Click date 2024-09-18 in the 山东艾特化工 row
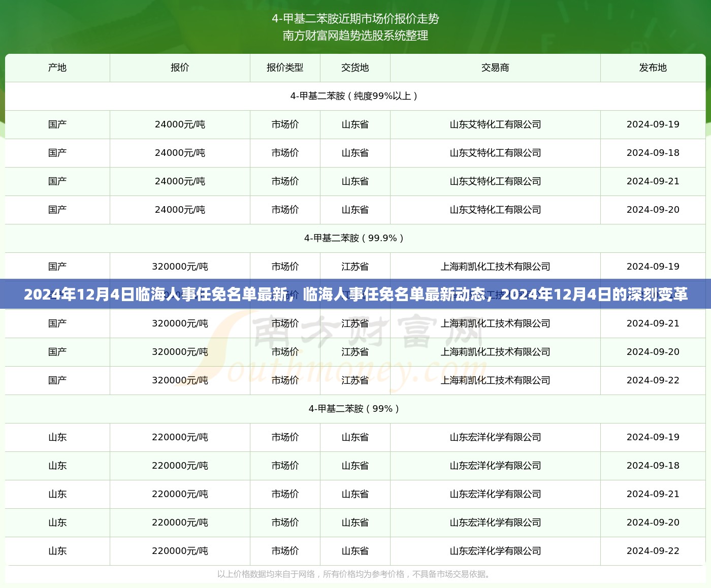The image size is (711, 588). click(x=653, y=153)
